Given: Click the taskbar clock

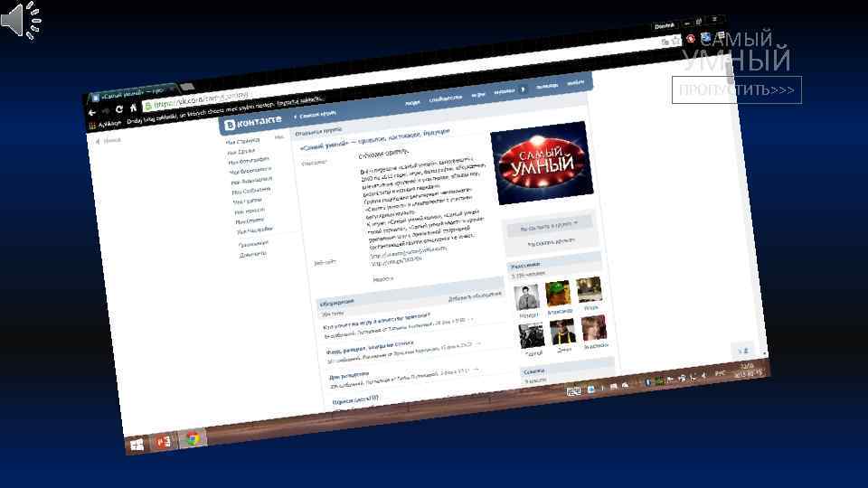Looking at the screenshot, I should (x=749, y=370).
